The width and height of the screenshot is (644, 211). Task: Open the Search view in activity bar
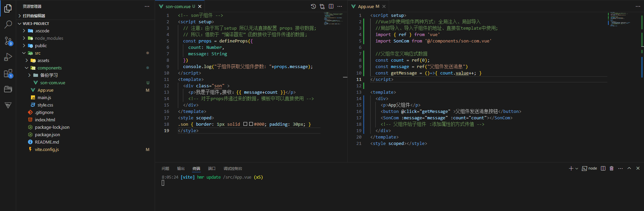click(x=8, y=24)
